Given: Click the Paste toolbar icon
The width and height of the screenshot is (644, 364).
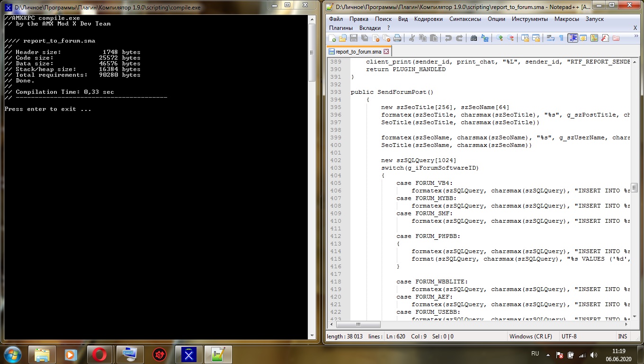Looking at the screenshot, I should (433, 38).
